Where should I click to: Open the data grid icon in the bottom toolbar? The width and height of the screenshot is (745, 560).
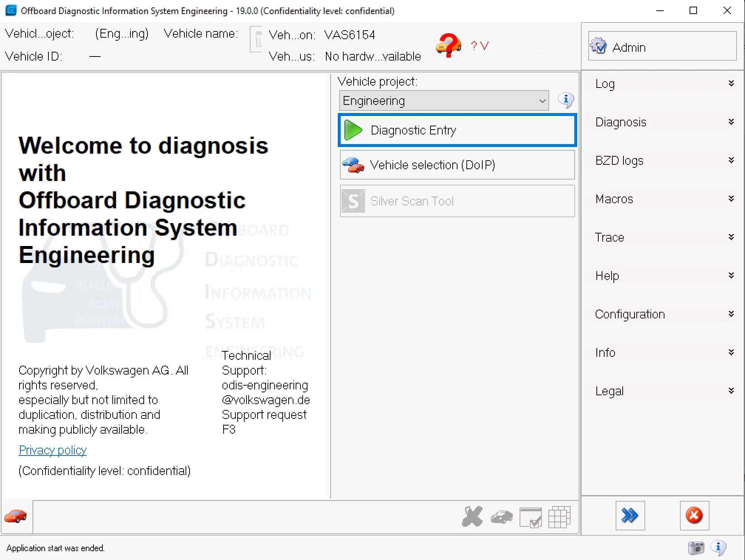559,517
